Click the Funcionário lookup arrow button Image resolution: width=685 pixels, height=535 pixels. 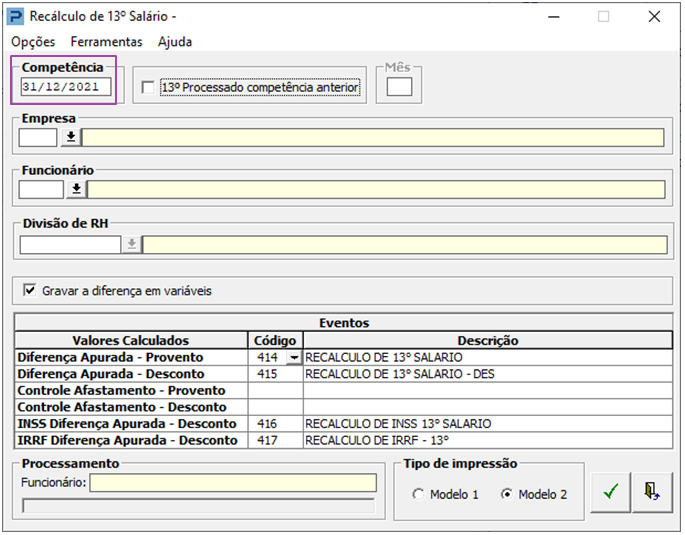[x=77, y=189]
